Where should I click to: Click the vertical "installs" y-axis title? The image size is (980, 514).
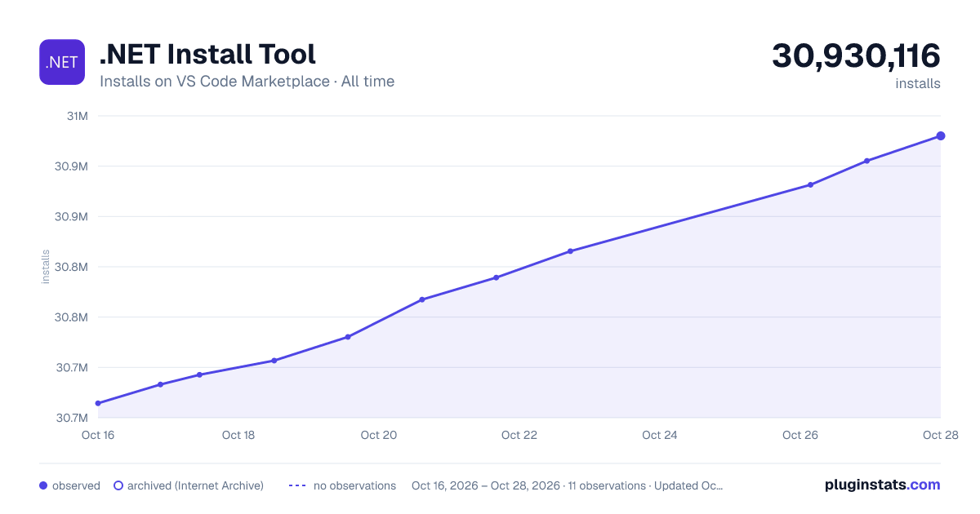pyautogui.click(x=46, y=267)
